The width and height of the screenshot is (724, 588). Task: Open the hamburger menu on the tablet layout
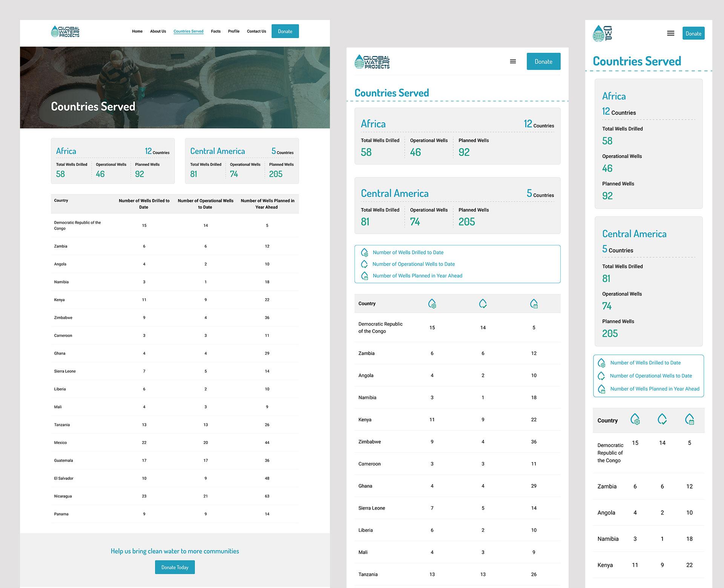point(513,61)
